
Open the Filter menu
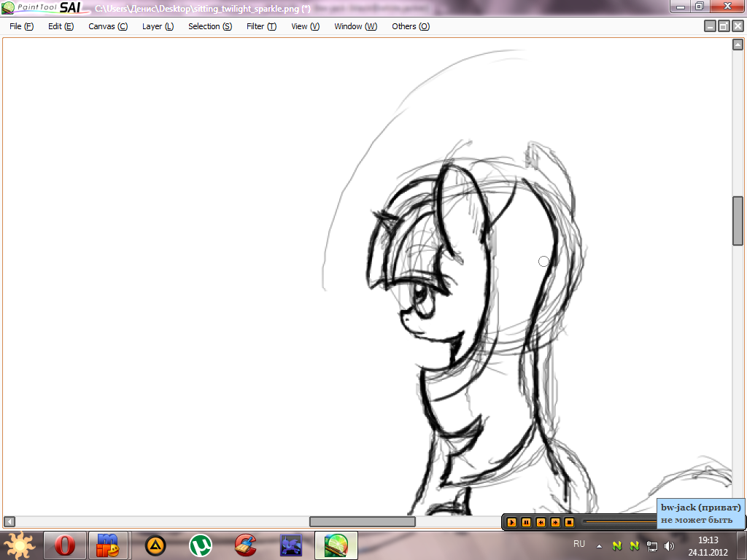(261, 26)
